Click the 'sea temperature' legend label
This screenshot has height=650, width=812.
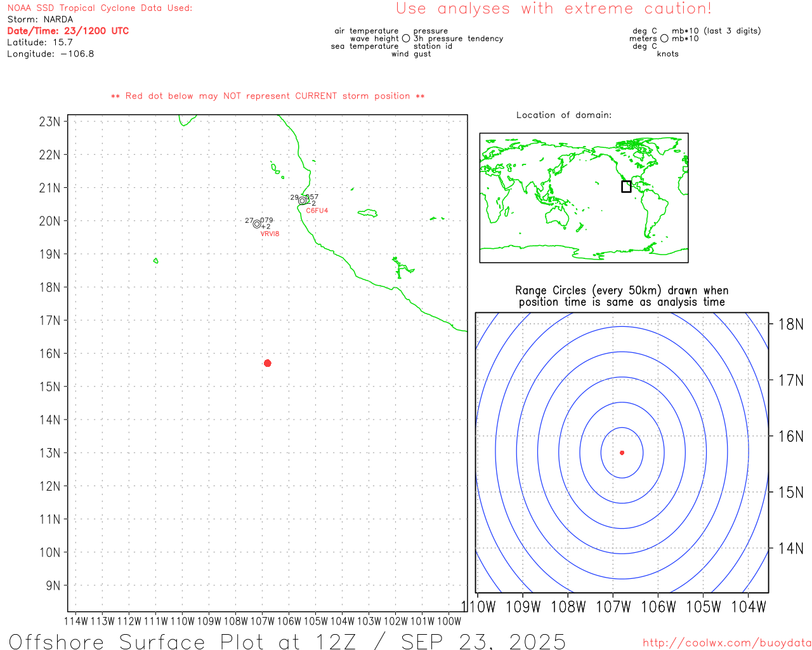tap(365, 46)
